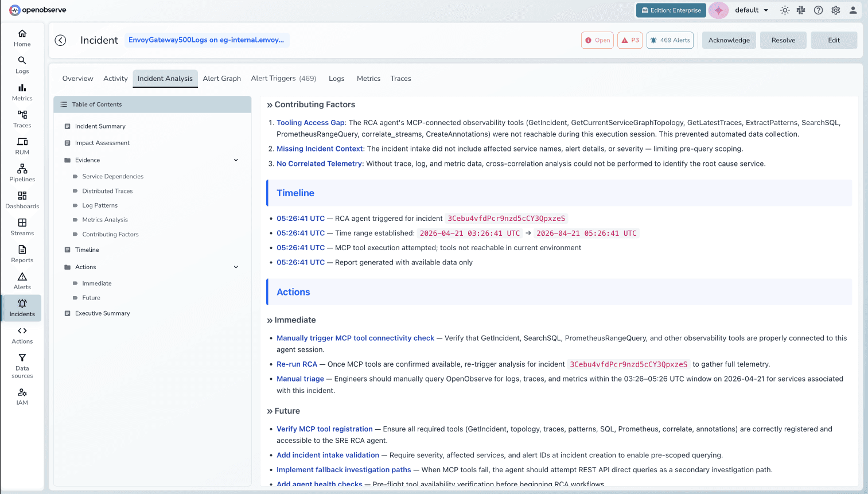Viewport: 868px width, 494px height.
Task: Click the Acknowledge button
Action: (729, 40)
